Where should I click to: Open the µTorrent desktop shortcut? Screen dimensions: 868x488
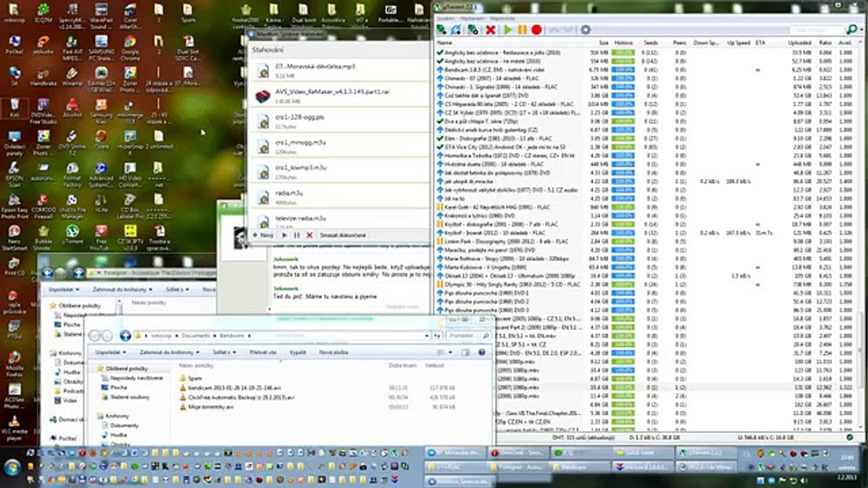(73, 234)
